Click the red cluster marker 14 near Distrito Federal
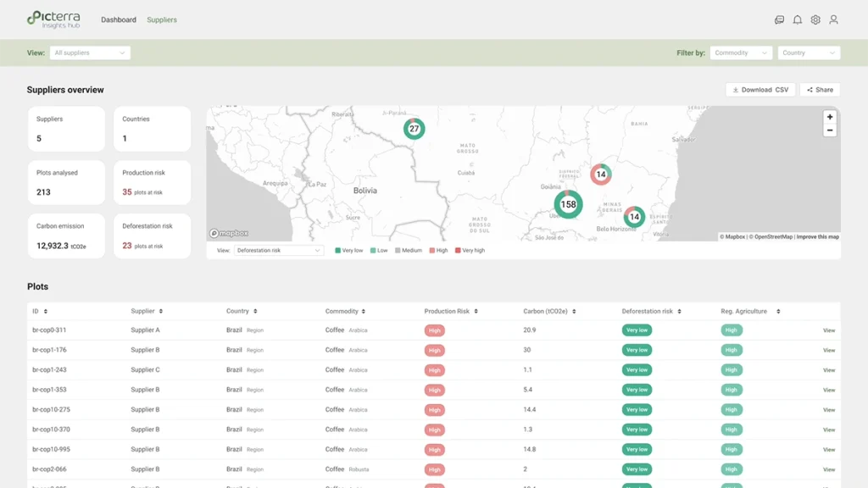This screenshot has height=488, width=868. [601, 175]
